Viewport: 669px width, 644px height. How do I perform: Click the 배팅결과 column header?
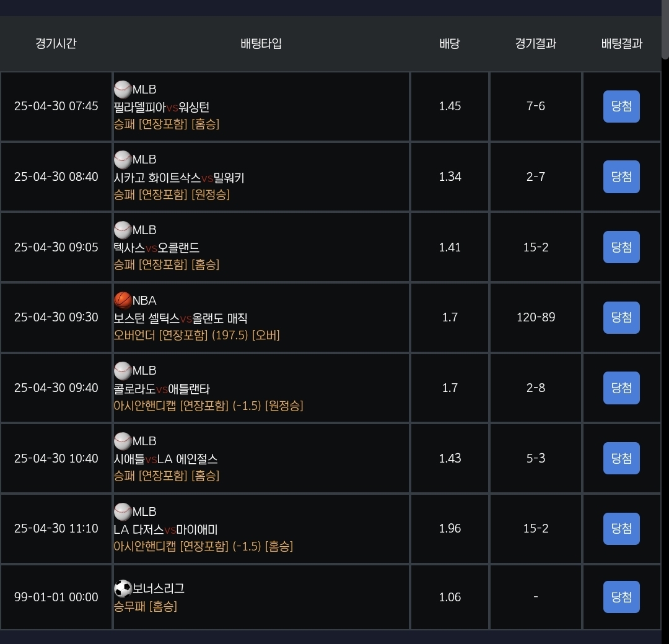tap(621, 43)
